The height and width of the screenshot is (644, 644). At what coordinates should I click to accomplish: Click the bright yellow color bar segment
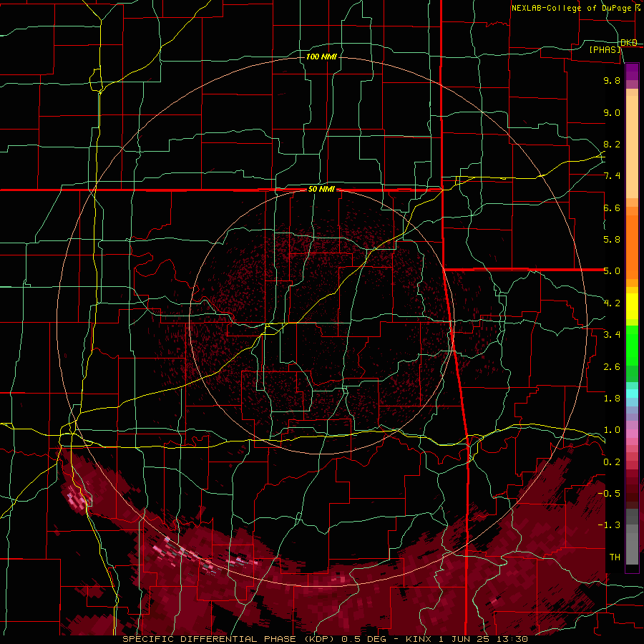pos(632,306)
